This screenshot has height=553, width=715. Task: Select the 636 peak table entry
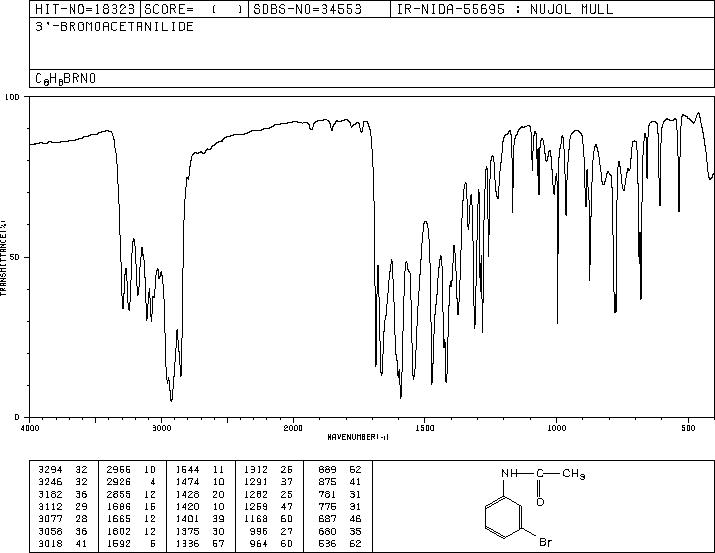coord(340,544)
